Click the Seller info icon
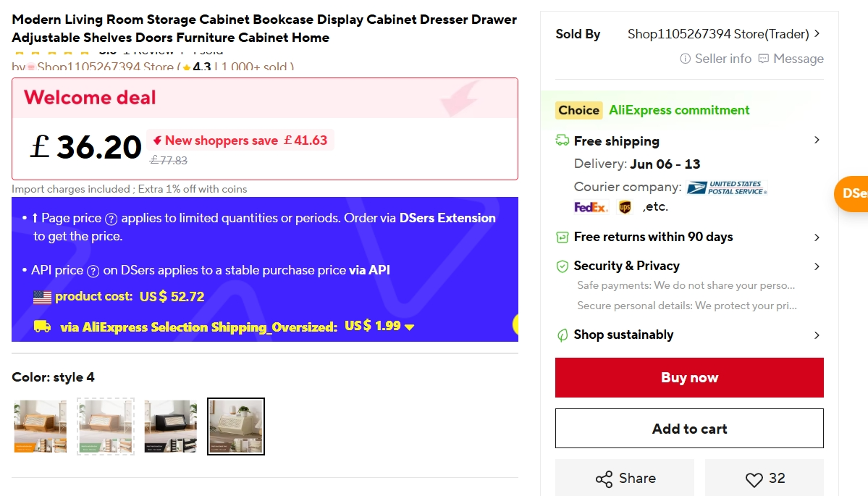Screen dimensions: 868x496 pyautogui.click(x=686, y=59)
